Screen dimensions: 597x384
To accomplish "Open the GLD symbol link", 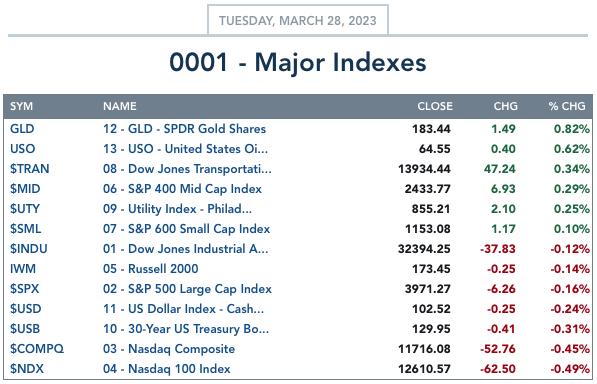I will [x=22, y=129].
